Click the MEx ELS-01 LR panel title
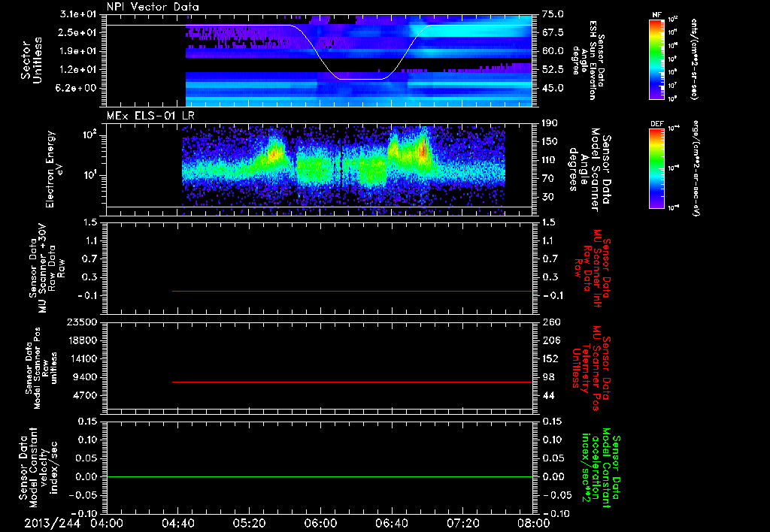Screen dimensions: 770x532 coord(150,116)
